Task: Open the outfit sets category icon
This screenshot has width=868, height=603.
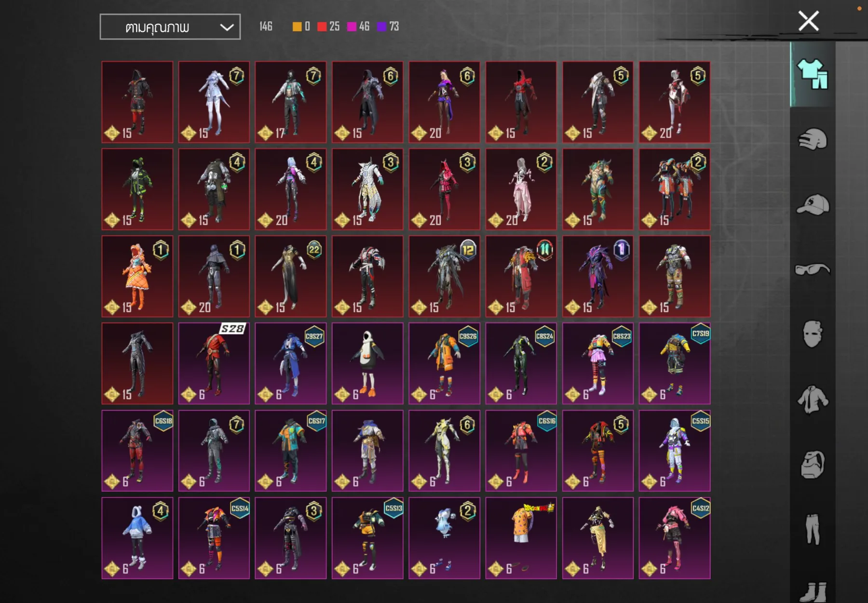Action: 813,74
